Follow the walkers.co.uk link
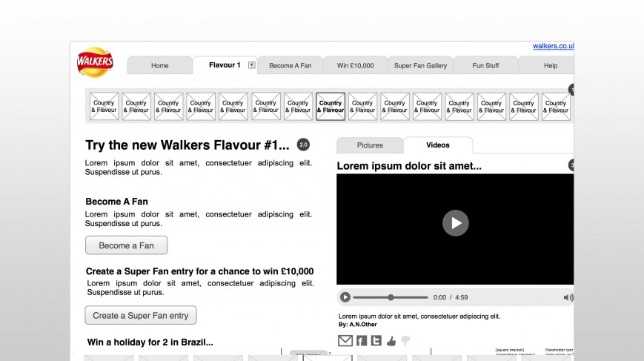 [554, 46]
